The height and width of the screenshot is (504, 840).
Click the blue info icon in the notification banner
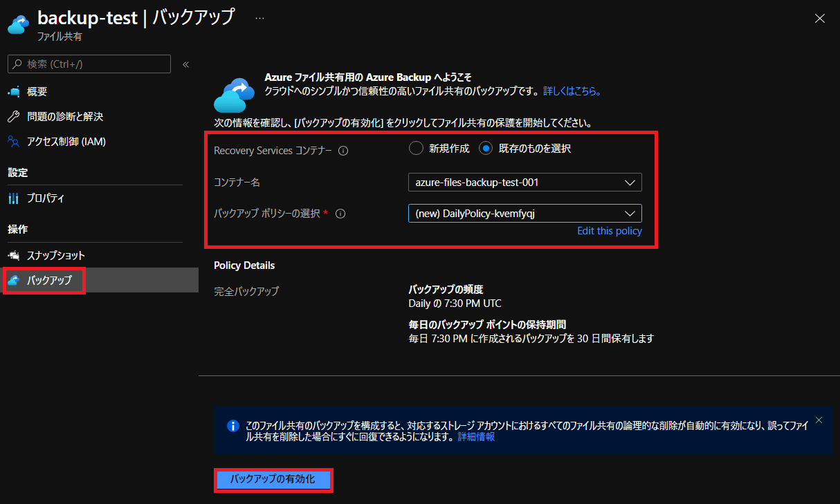(x=233, y=425)
